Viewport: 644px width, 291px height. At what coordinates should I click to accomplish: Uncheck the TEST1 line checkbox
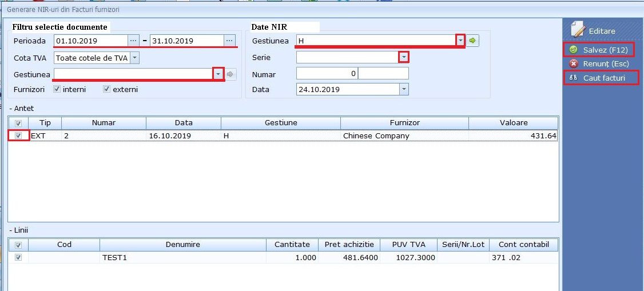click(18, 257)
